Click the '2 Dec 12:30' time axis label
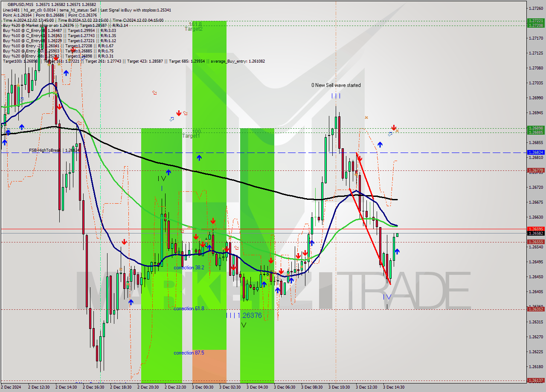546x392 pixels. coord(39,387)
